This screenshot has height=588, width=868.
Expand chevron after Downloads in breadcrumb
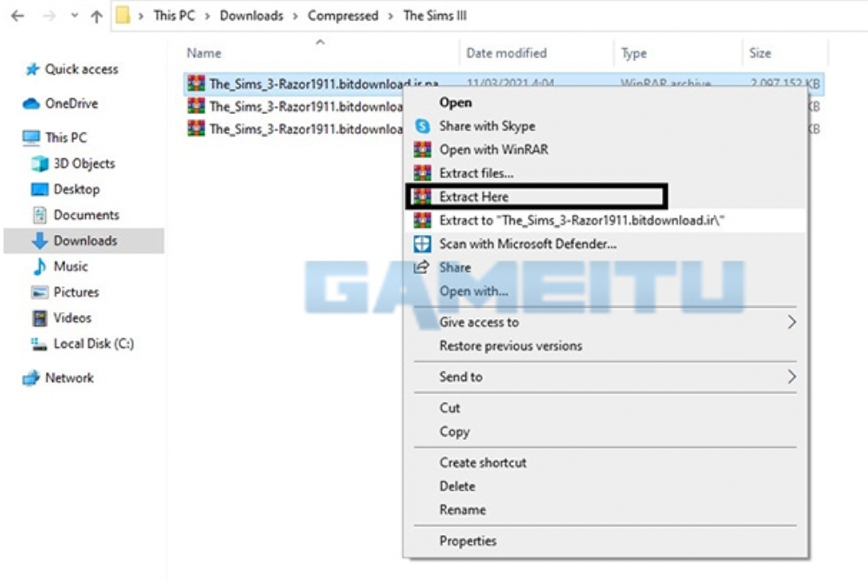[x=296, y=16]
